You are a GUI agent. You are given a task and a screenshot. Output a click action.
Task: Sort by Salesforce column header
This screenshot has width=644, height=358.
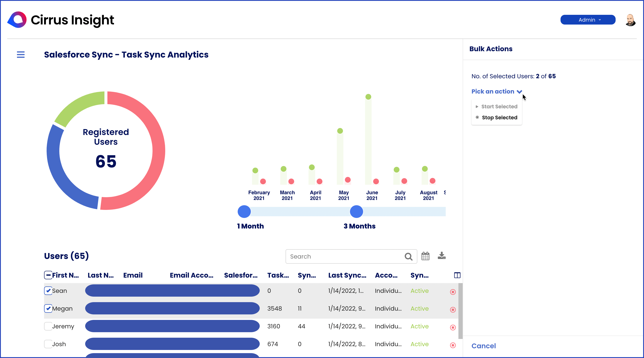[240, 275]
